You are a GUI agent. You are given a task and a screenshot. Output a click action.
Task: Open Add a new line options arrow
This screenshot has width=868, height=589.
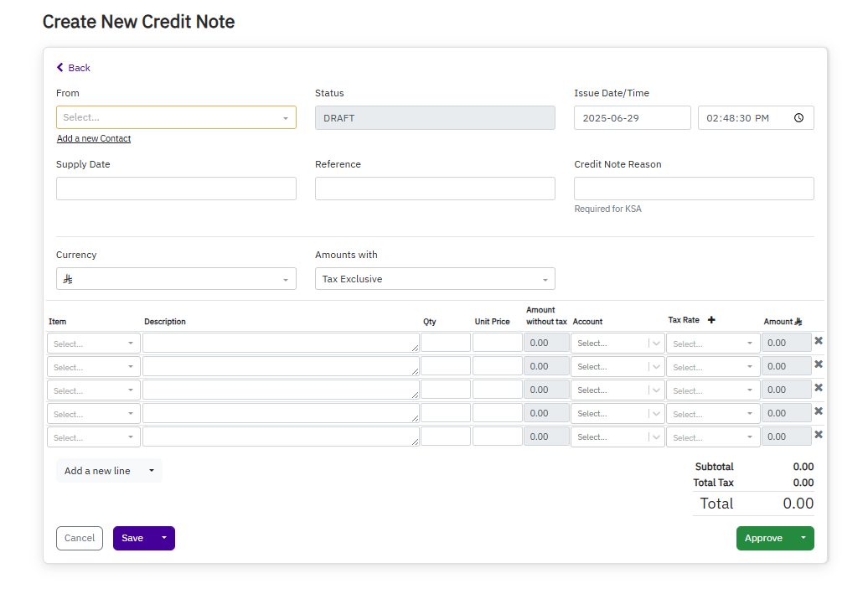point(152,471)
